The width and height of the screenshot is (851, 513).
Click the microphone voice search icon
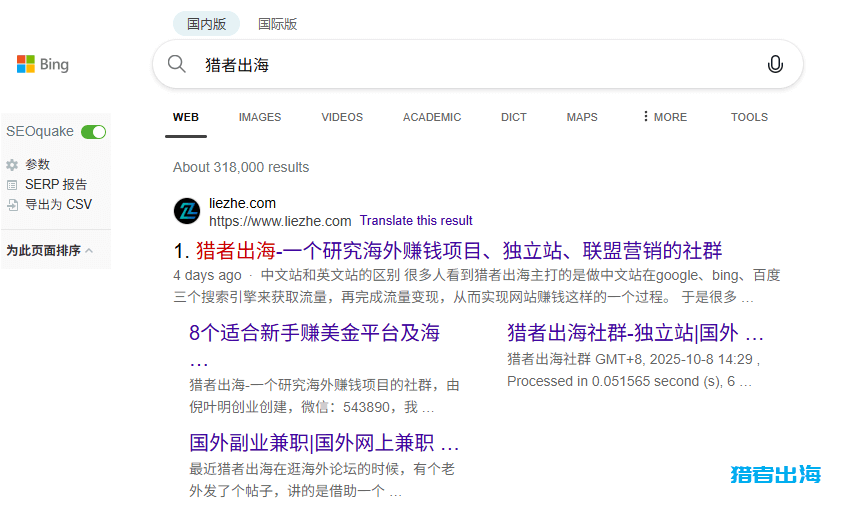pyautogui.click(x=775, y=65)
